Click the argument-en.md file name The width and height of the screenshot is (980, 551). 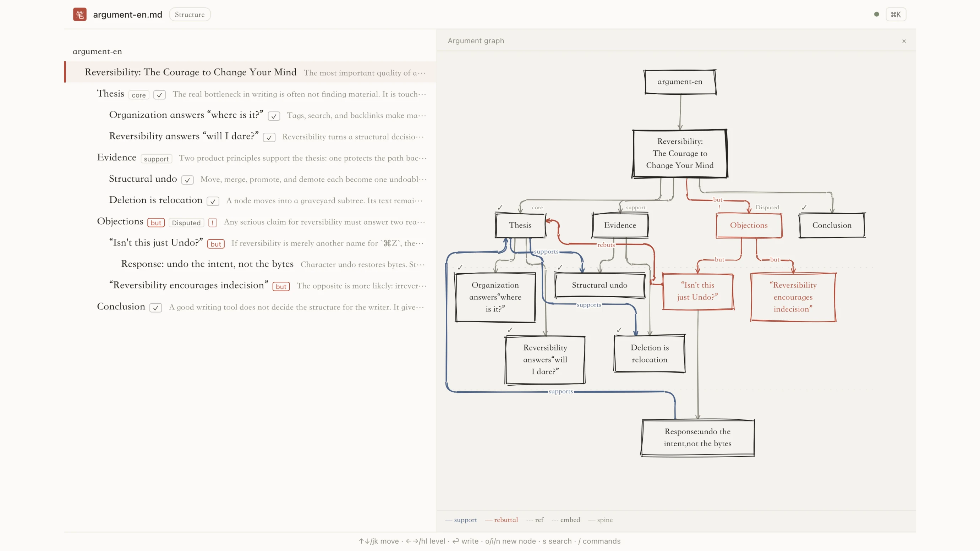[127, 15]
